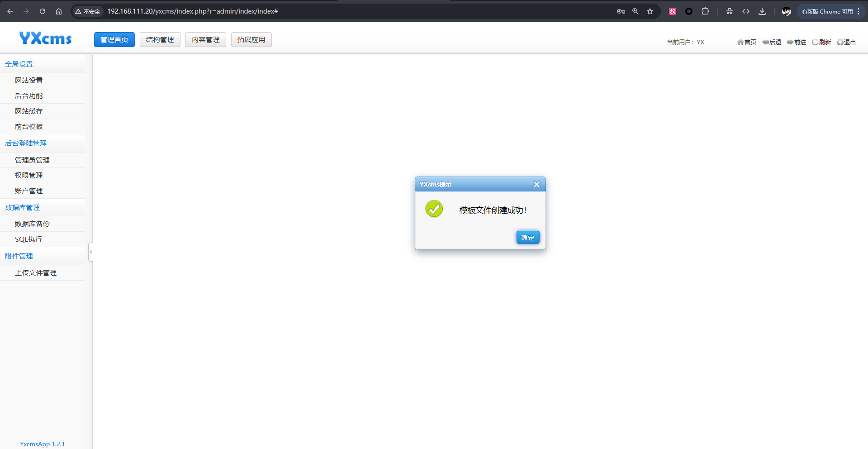The image size is (868, 449).
Task: Open the pink extension icon
Action: point(673,11)
